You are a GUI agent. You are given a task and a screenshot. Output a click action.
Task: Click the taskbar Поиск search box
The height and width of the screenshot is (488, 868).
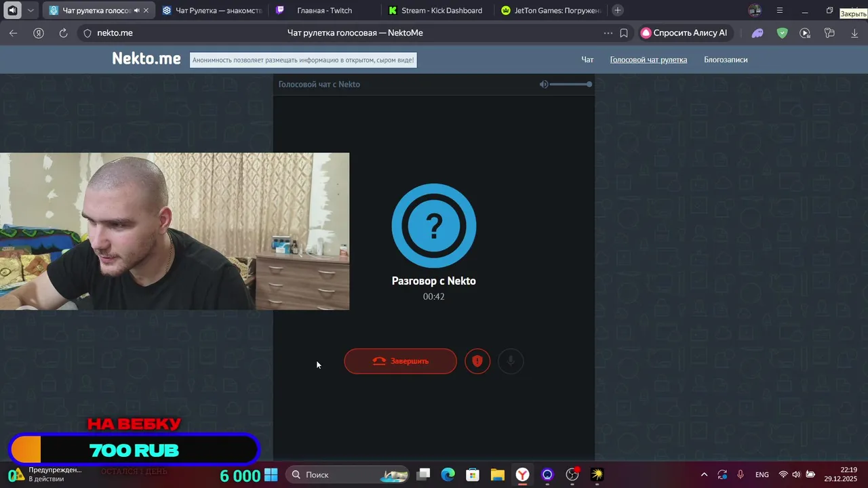[347, 474]
